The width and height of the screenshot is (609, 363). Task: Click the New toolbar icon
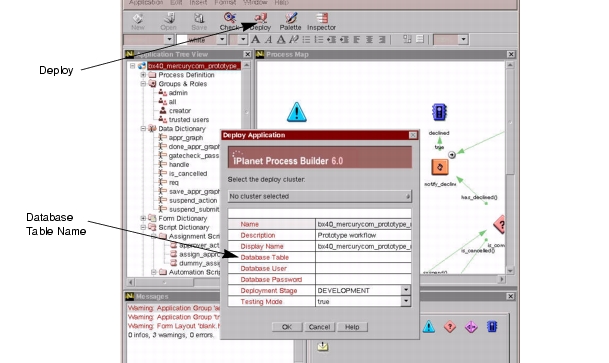coord(137,22)
